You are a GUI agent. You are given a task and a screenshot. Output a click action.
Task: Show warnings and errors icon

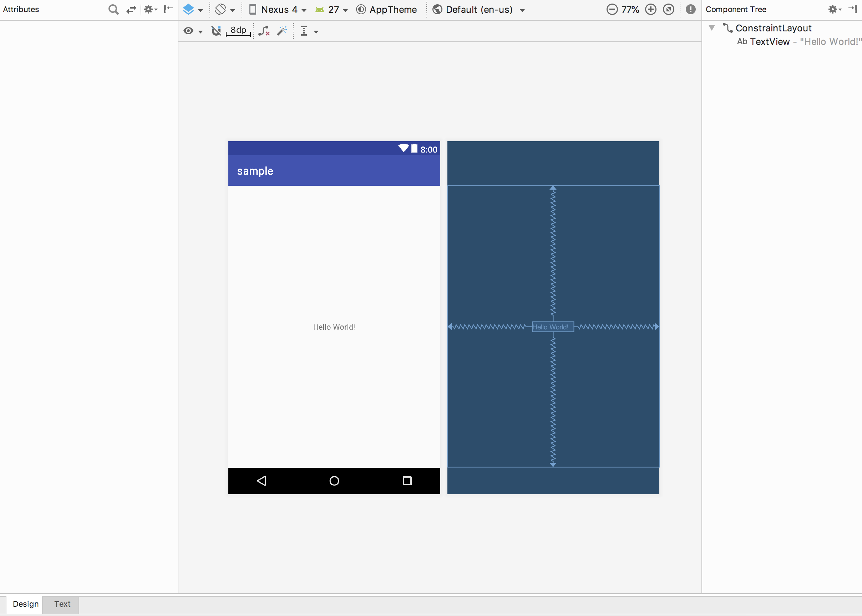click(x=690, y=10)
